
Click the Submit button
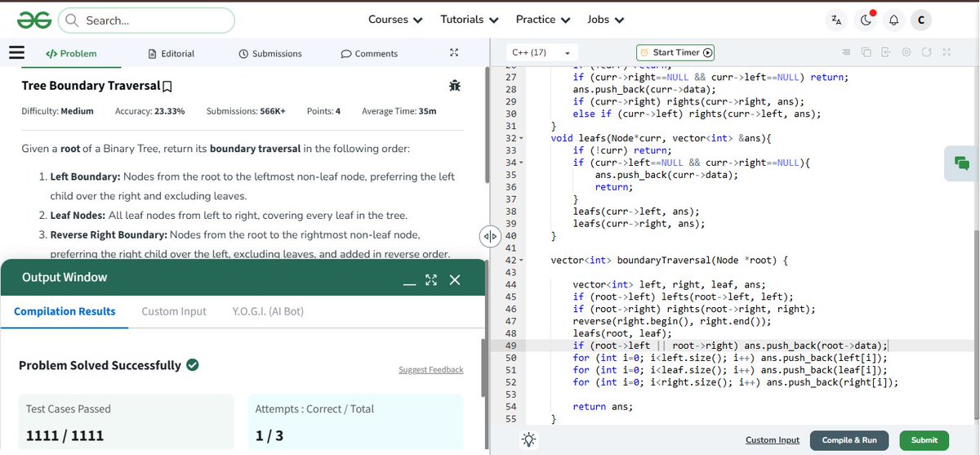(924, 440)
